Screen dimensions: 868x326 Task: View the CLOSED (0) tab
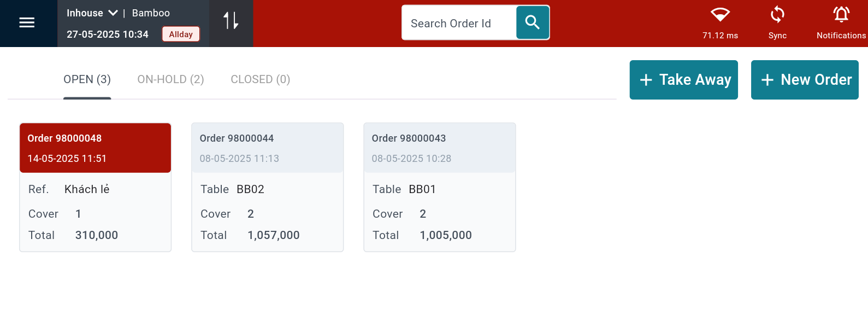pos(260,80)
